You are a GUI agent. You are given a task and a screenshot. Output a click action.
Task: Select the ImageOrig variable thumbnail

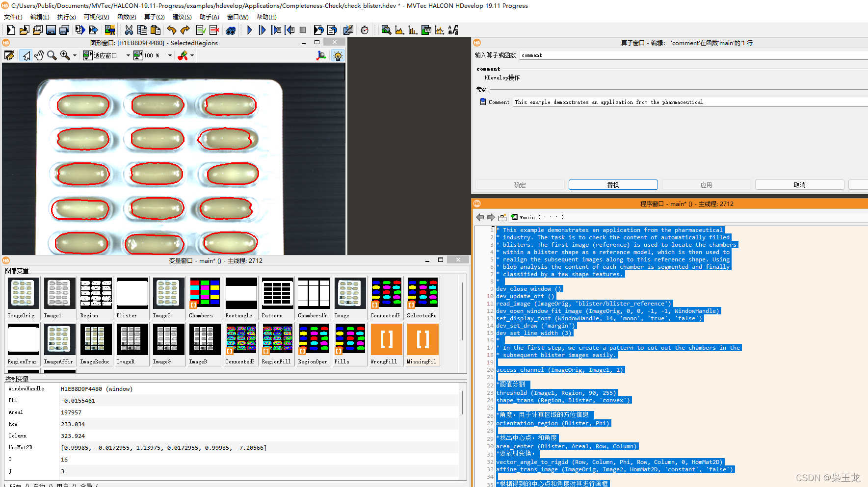coord(23,298)
